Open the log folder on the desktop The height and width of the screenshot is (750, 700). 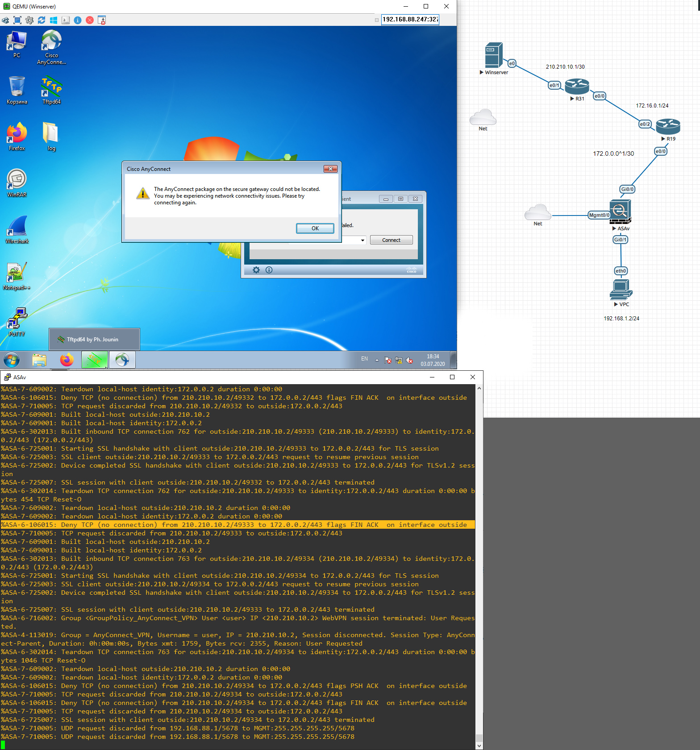tap(51, 137)
